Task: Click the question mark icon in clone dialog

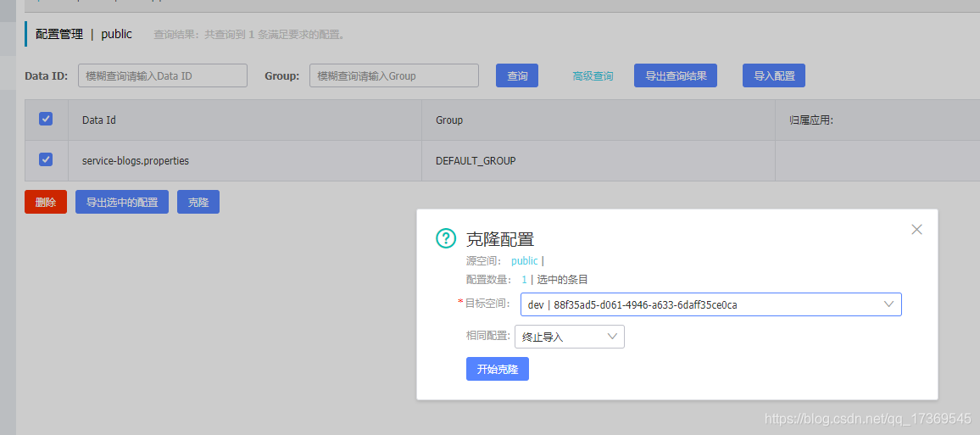Action: (x=446, y=238)
